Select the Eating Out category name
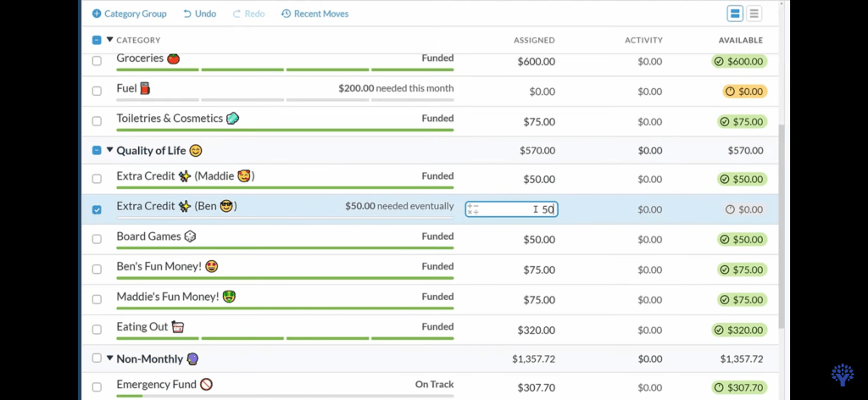This screenshot has height=400, width=868. click(x=150, y=326)
